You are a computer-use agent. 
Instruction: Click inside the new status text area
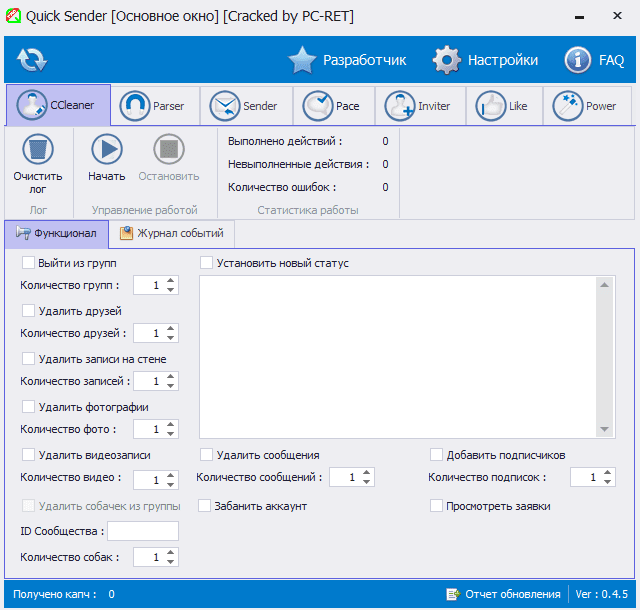[x=398, y=357]
